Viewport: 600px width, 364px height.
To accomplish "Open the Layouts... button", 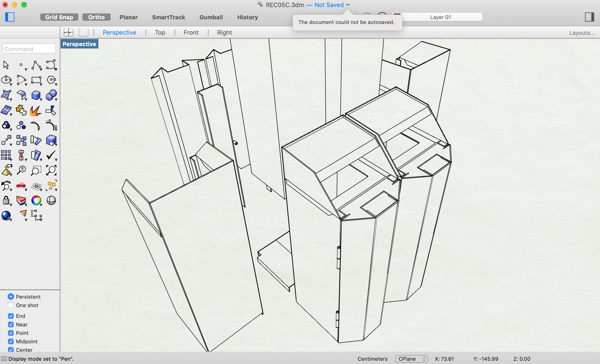I will click(582, 33).
